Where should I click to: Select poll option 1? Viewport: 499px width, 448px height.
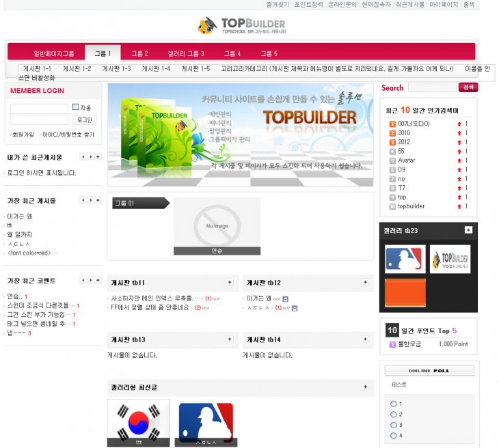tap(394, 404)
